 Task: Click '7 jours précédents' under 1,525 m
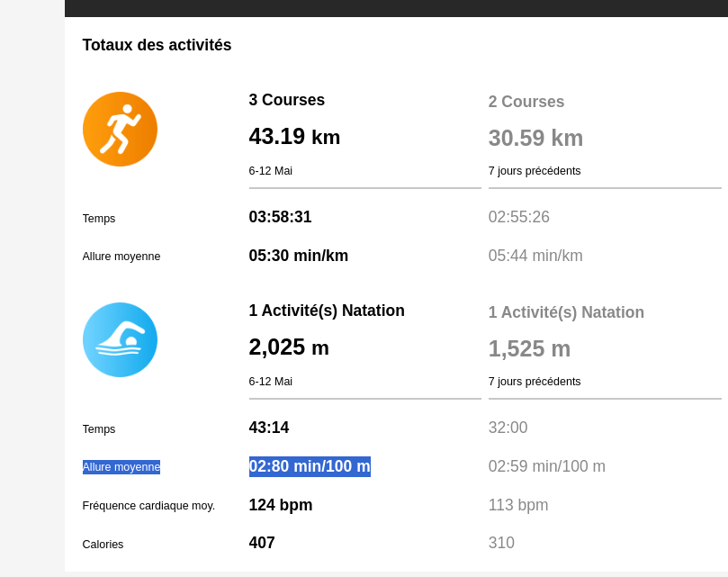click(535, 382)
